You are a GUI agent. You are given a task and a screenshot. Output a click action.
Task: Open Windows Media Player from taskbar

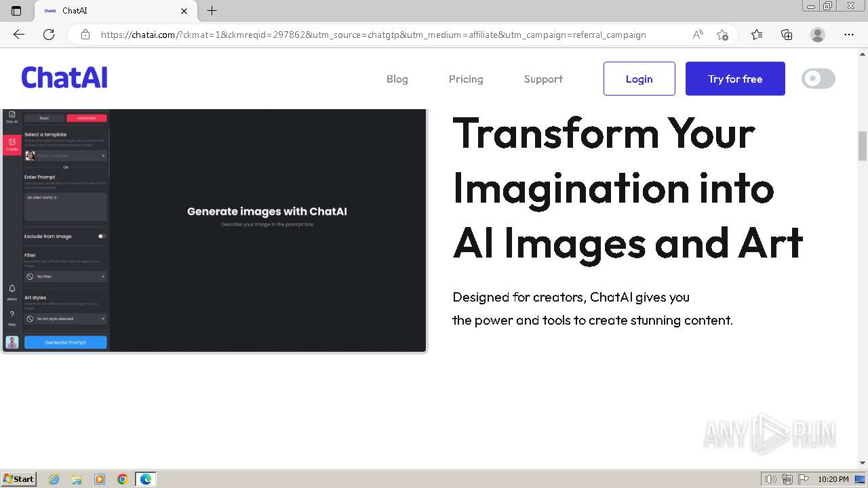[x=100, y=479]
